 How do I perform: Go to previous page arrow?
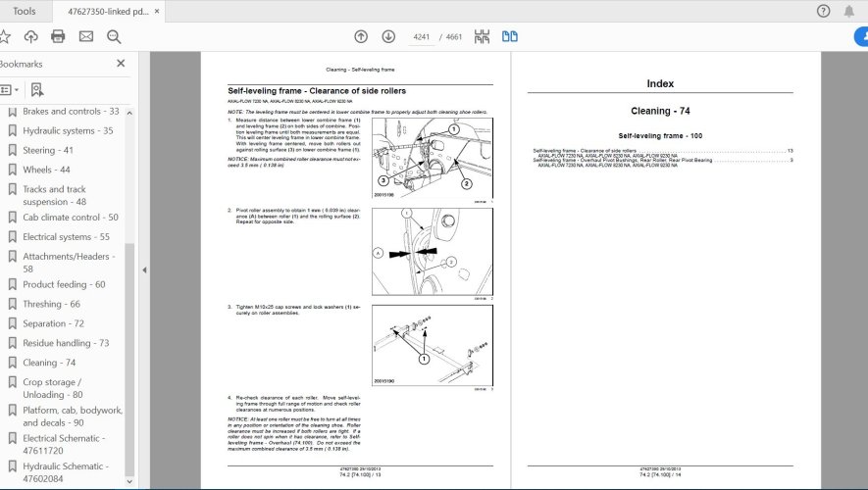coord(361,36)
